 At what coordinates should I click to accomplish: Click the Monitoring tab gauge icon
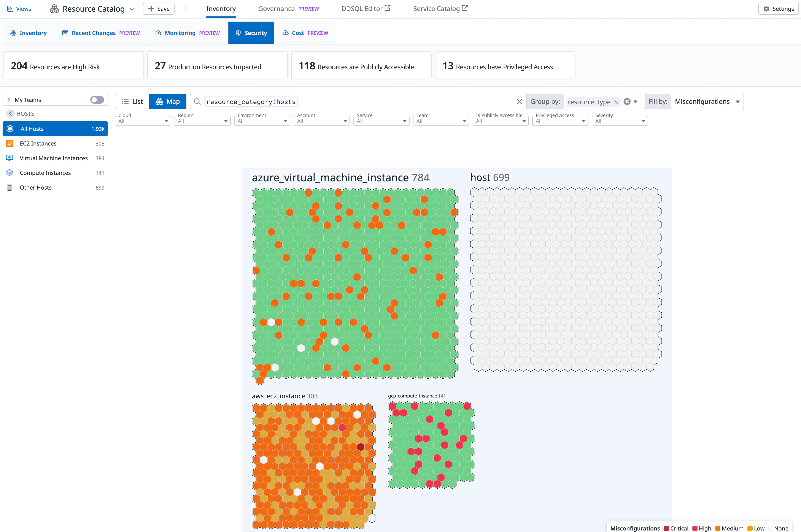[158, 33]
